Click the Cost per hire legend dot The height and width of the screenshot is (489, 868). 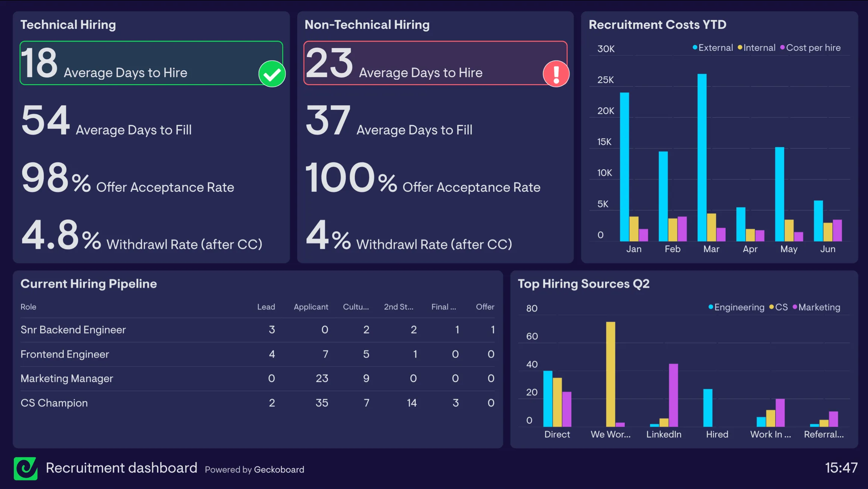coord(783,48)
